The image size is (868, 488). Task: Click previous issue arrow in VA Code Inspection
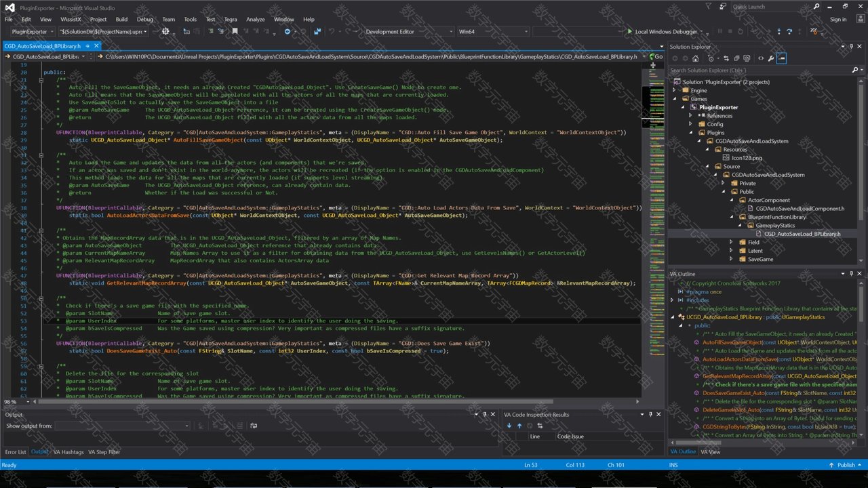point(519,426)
